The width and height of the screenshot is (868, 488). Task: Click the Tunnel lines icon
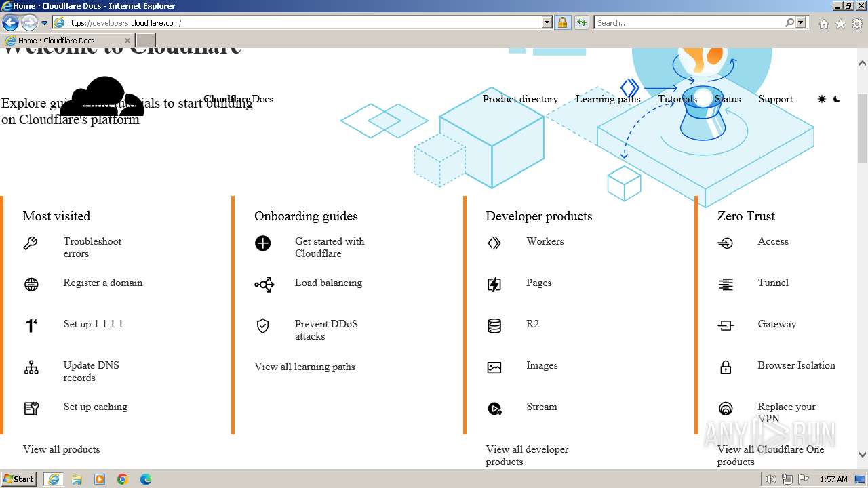pyautogui.click(x=726, y=285)
